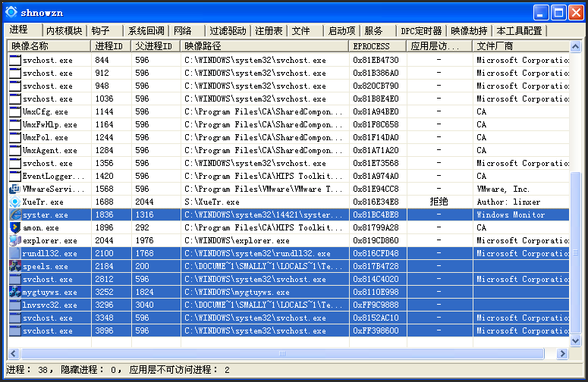
Task: Switch to the 内核模块 tab
Action: [64, 31]
